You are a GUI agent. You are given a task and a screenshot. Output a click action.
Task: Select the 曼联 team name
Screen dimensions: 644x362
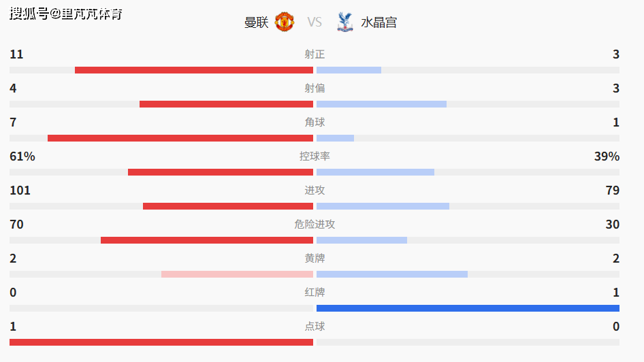257,22
